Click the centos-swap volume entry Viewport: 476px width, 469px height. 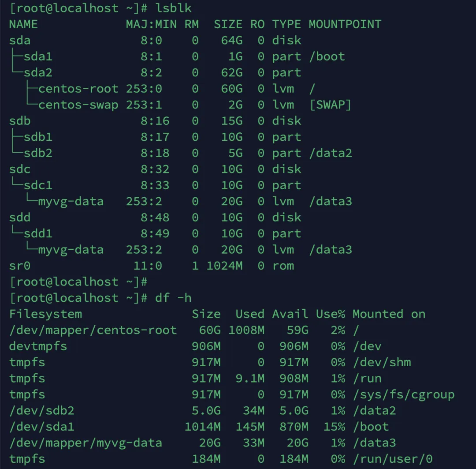(x=78, y=105)
